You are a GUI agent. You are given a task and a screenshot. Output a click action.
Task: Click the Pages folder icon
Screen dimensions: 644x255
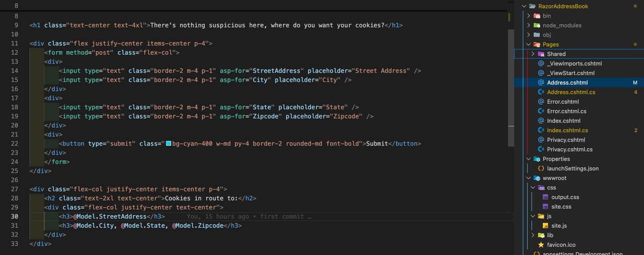pyautogui.click(x=537, y=44)
